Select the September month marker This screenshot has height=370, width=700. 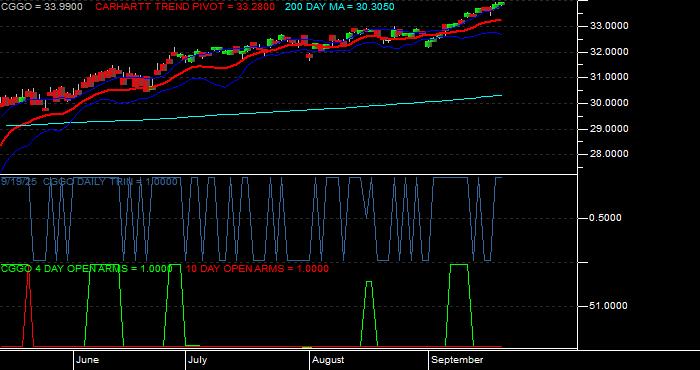click(x=458, y=360)
